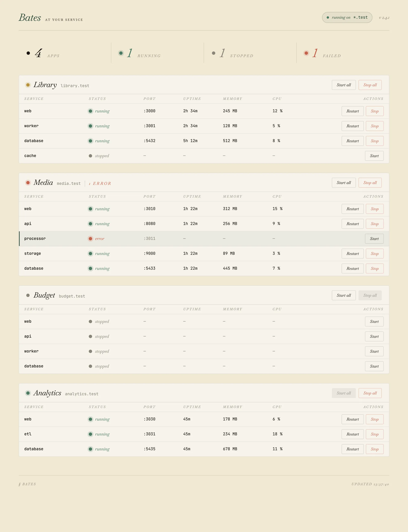Screen dimensions: 408x532
Task: Start the Budget web service
Action: coord(374,321)
